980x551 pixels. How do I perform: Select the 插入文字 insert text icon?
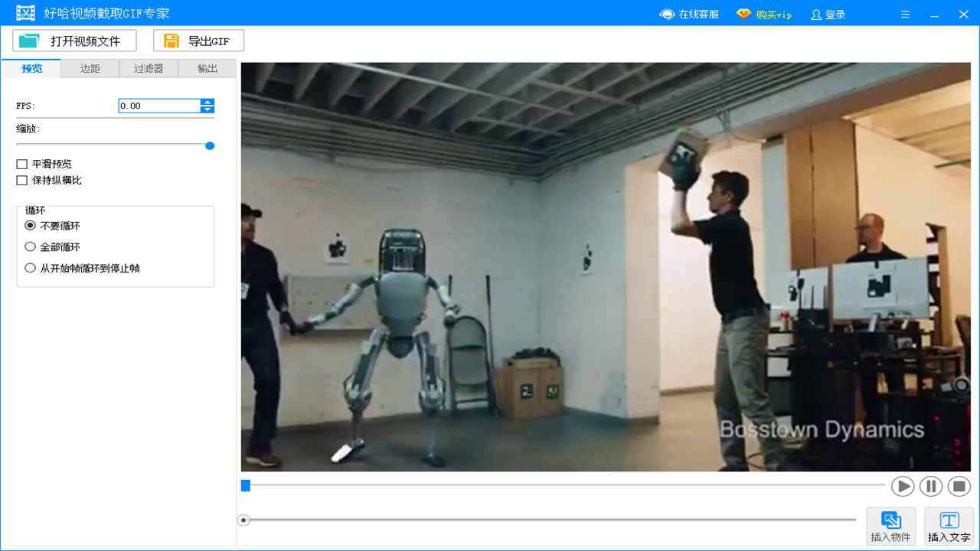(x=949, y=520)
